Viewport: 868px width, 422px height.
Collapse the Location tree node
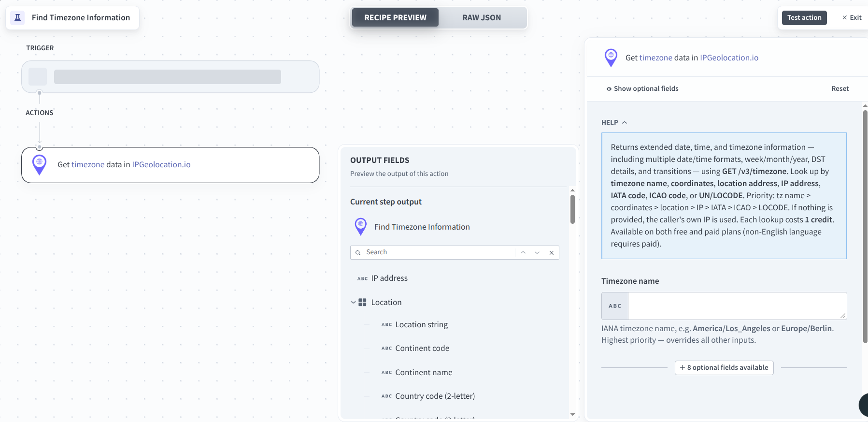coord(353,302)
